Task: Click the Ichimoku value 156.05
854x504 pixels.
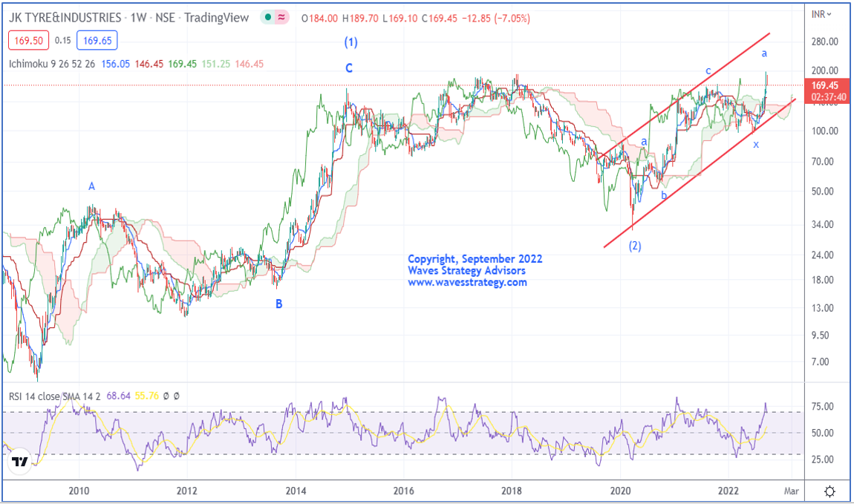Action: [115, 64]
